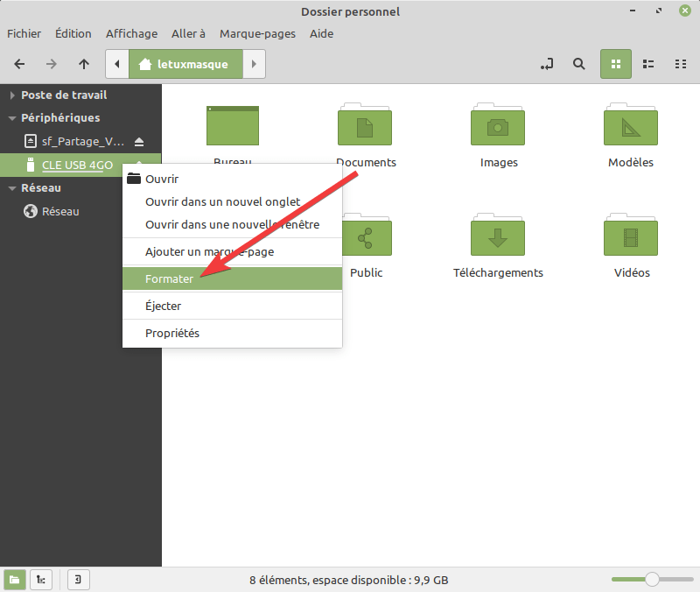Show places in the sidebar

click(x=15, y=580)
